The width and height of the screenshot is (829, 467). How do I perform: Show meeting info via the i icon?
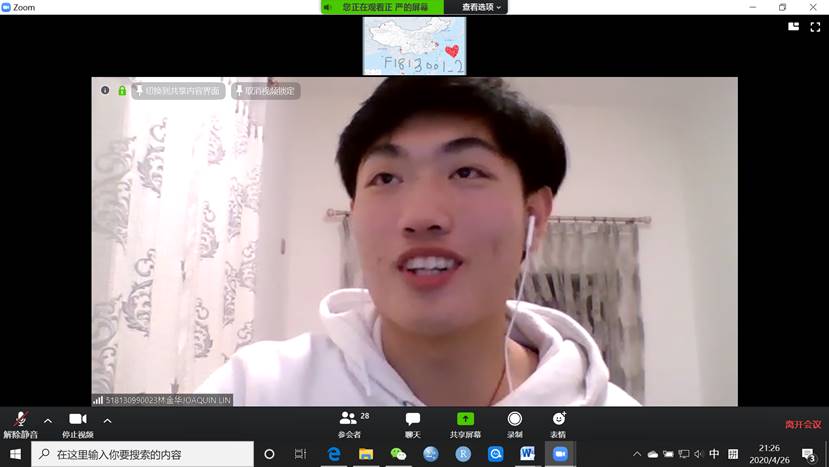tap(105, 91)
